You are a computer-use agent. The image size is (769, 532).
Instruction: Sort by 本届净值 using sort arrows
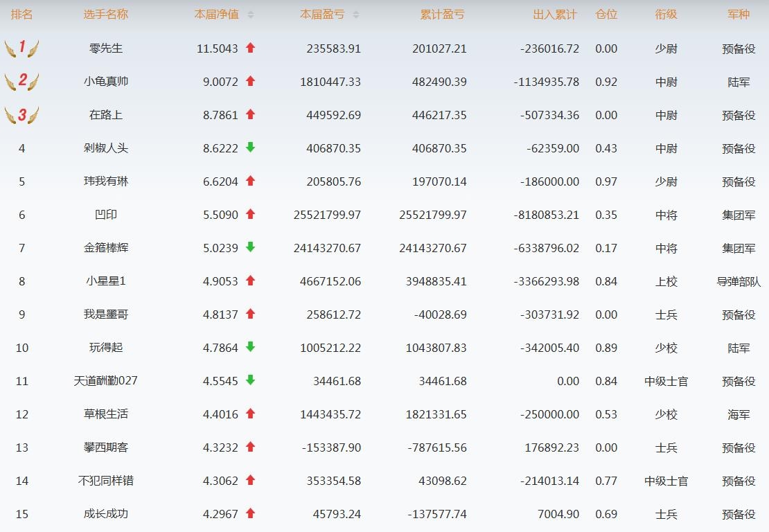coord(251,15)
